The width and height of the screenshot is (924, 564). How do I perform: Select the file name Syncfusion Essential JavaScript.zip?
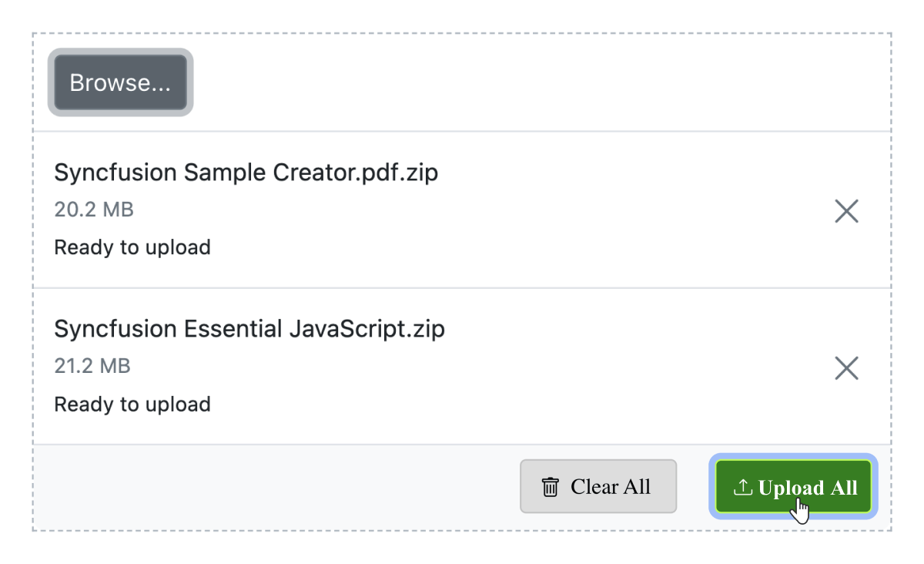pos(249,329)
